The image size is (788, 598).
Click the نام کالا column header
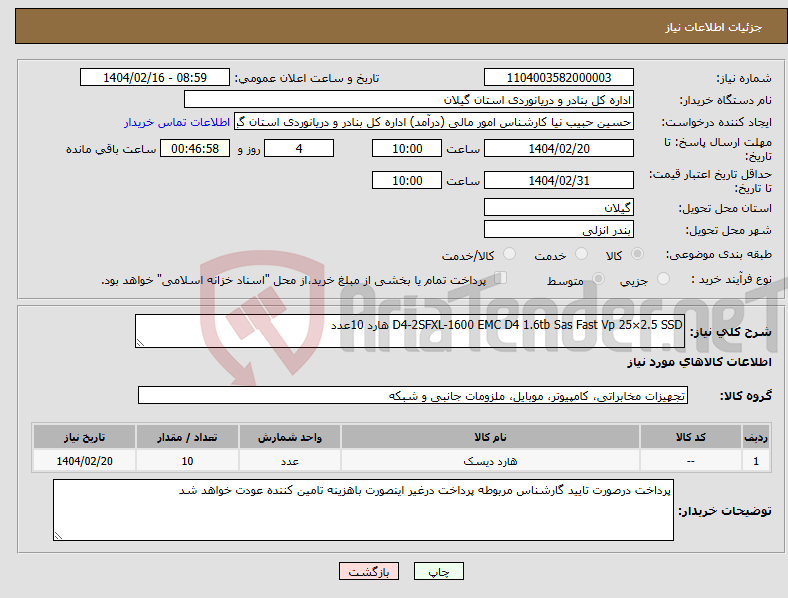point(490,437)
